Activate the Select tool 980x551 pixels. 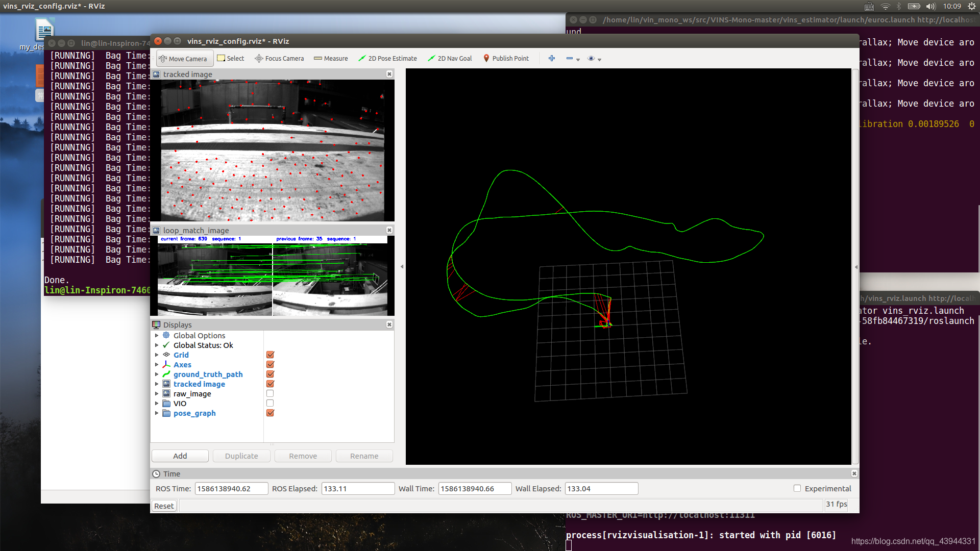coord(230,59)
